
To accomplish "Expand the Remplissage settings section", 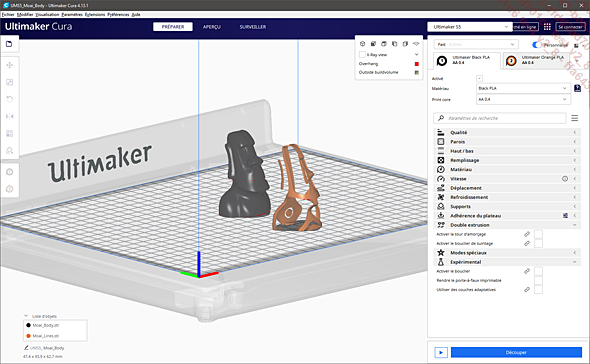I will (507, 160).
